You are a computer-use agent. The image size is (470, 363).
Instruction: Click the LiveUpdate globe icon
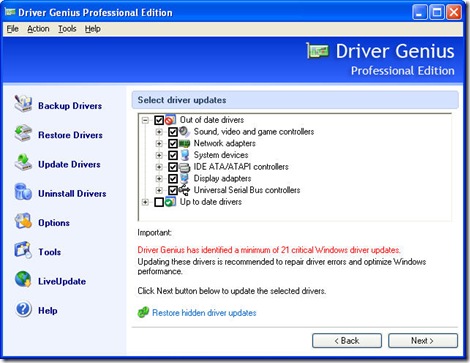pyautogui.click(x=23, y=279)
